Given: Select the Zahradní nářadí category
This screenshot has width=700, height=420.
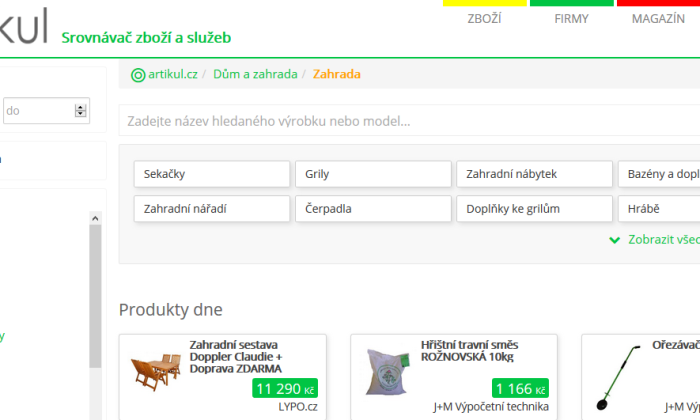Looking at the screenshot, I should pos(212,209).
